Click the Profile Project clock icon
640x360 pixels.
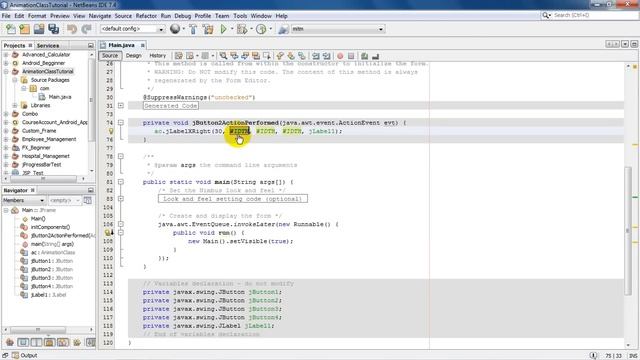[261, 29]
